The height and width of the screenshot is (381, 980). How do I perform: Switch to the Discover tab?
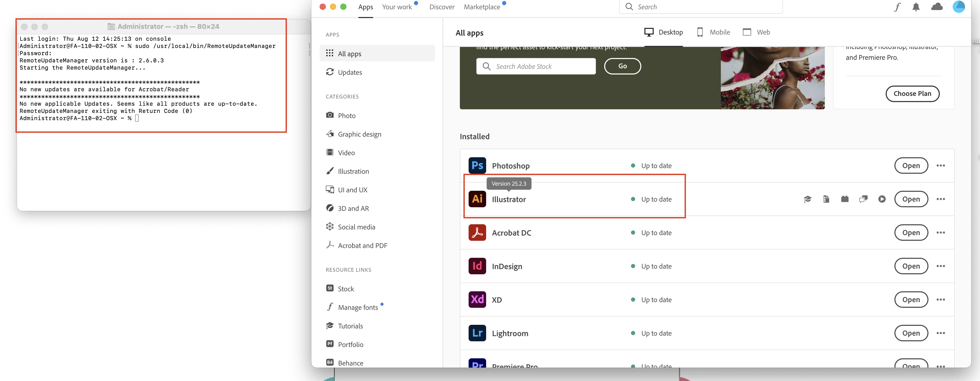click(x=442, y=7)
